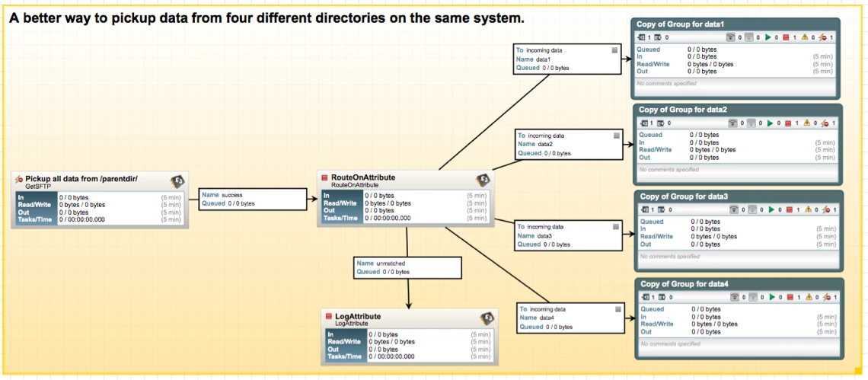This screenshot has width=868, height=380.
Task: Click the red stopped icon in data1 group
Action: (x=786, y=37)
